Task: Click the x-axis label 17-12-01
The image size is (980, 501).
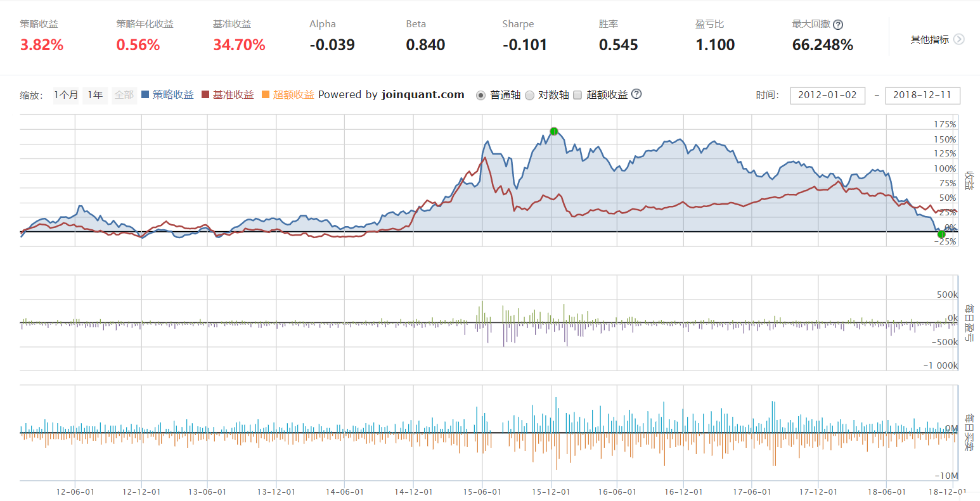Action: 818,492
